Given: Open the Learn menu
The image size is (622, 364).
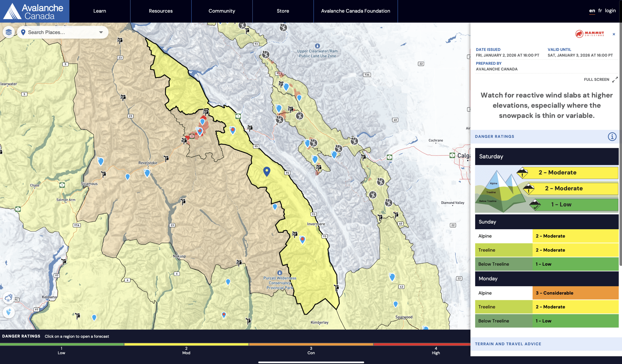Looking at the screenshot, I should tap(99, 11).
